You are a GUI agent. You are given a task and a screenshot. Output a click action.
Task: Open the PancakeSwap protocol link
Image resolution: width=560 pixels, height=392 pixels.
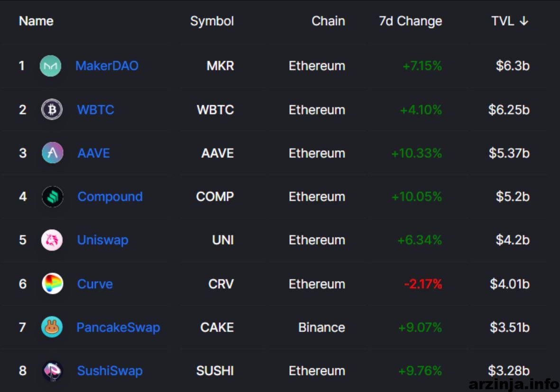point(118,328)
